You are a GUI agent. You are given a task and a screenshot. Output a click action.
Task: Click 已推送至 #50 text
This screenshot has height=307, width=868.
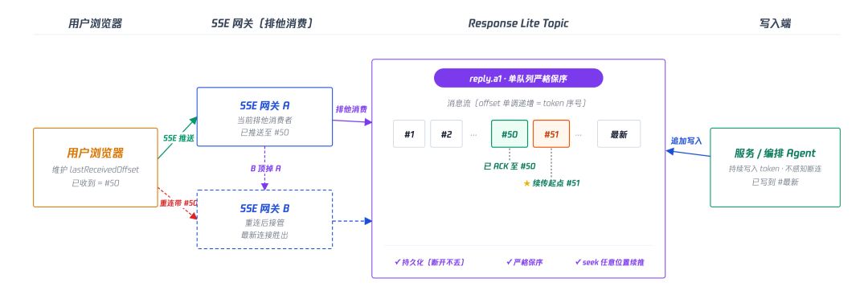(264, 133)
